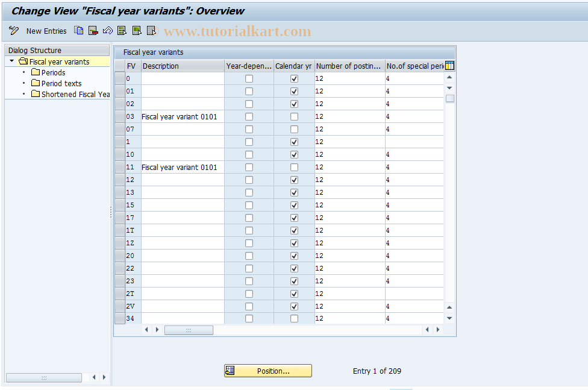Click the right arrow of the horizontal scrollbar

[437, 330]
